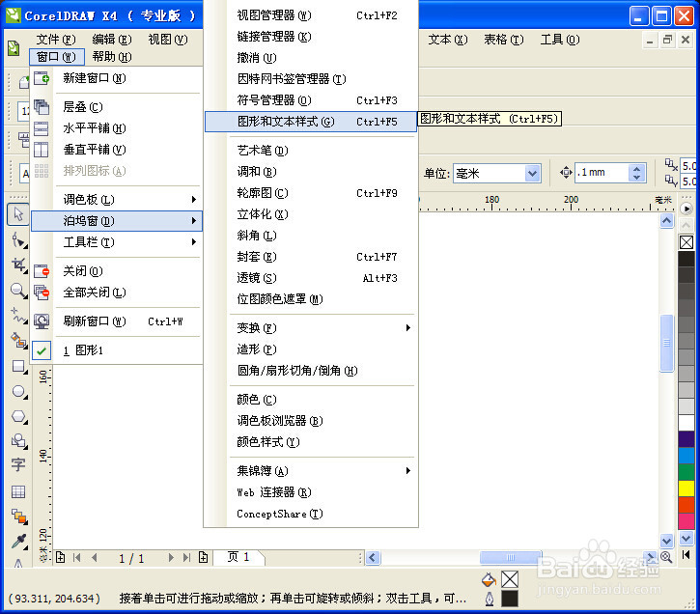
Task: Select the Pick (arrow) tool
Action: [17, 214]
